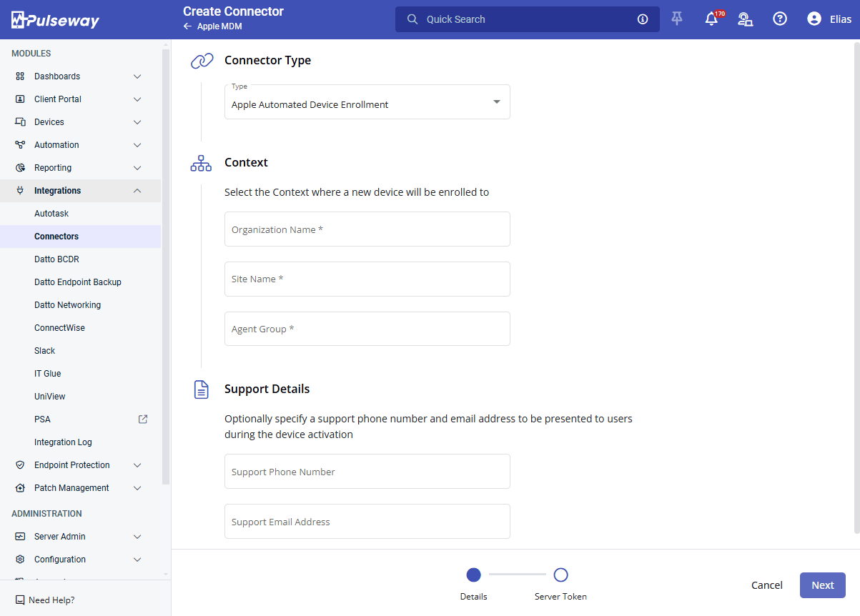
Task: Click the Organization Name field
Action: pos(367,229)
